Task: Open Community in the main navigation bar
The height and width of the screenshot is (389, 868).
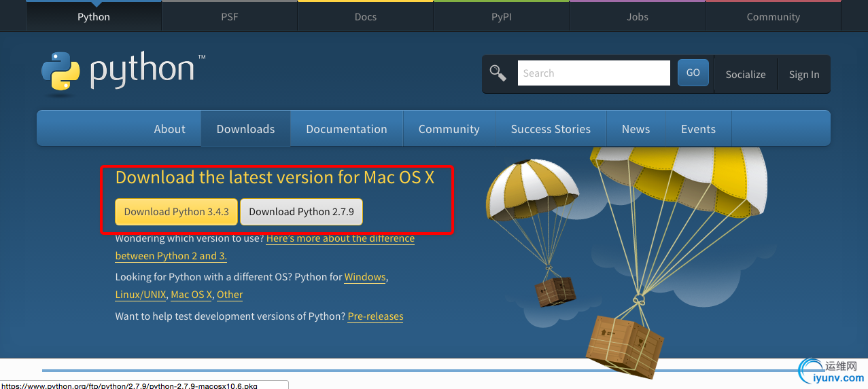Action: (449, 129)
